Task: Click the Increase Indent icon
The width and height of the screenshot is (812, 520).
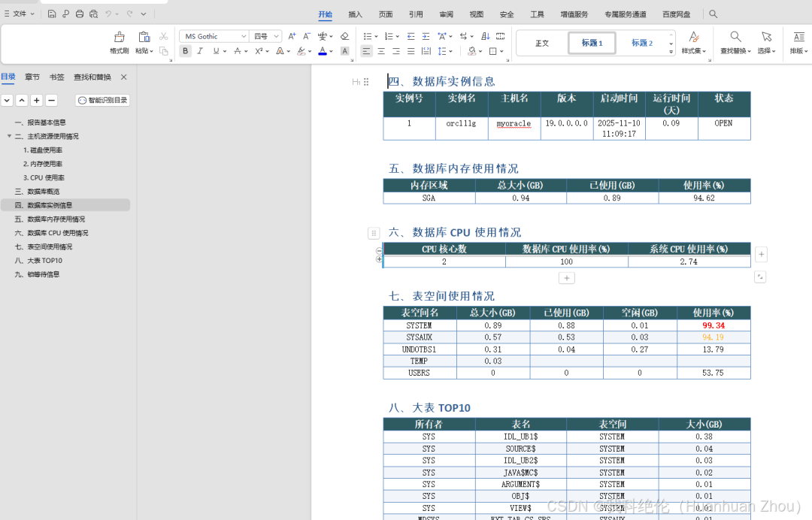Action: [x=426, y=36]
